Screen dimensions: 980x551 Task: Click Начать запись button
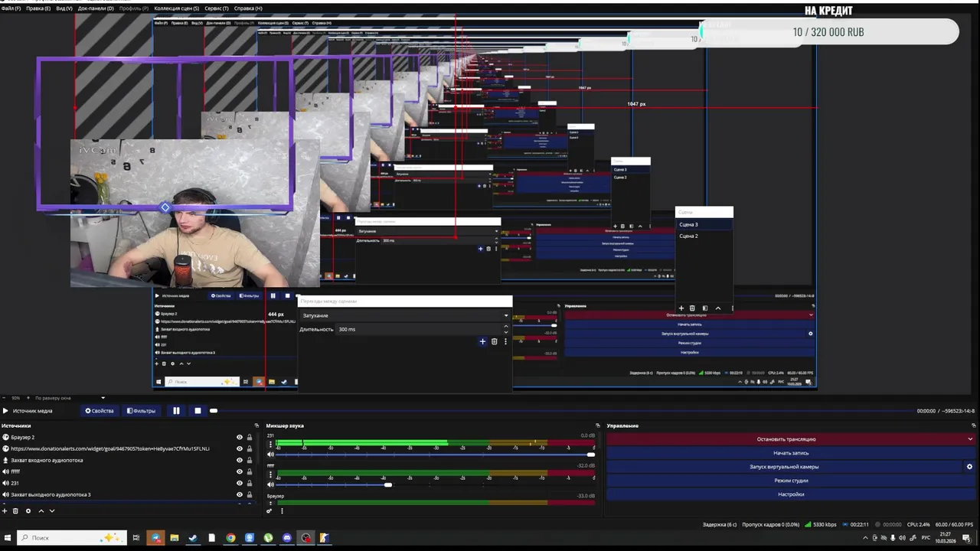(791, 453)
